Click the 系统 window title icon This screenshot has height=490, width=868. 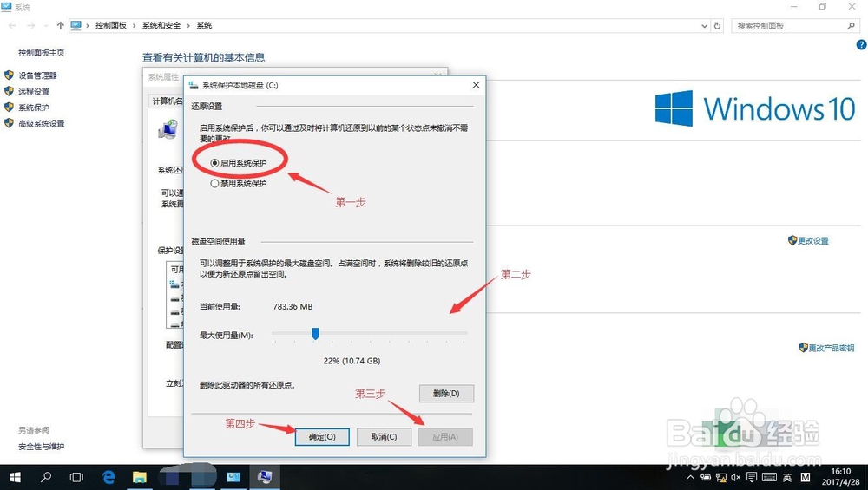pos(6,7)
